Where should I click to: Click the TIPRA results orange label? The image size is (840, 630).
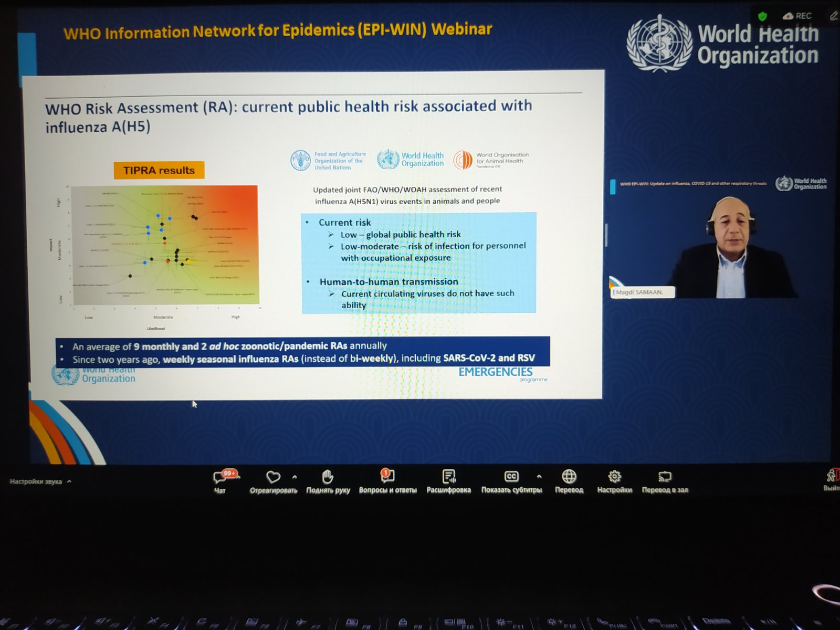click(x=159, y=171)
